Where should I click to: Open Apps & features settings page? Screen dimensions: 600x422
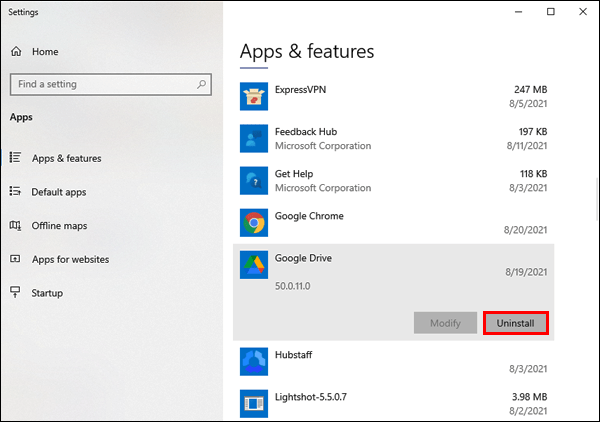66,158
